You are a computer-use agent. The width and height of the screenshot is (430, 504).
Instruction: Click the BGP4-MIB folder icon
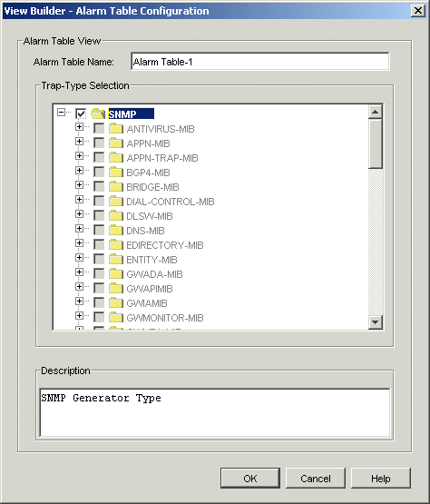(116, 173)
